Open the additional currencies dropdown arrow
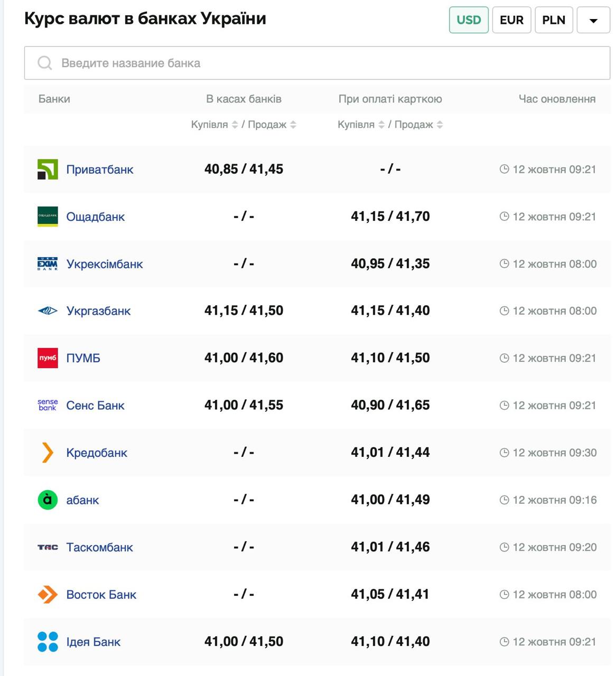The image size is (616, 676). point(593,20)
